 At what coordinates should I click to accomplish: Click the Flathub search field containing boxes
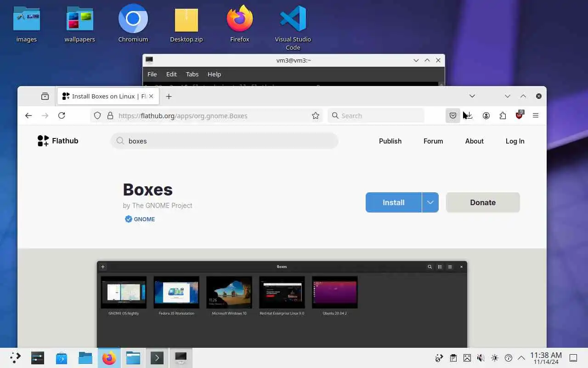224,141
